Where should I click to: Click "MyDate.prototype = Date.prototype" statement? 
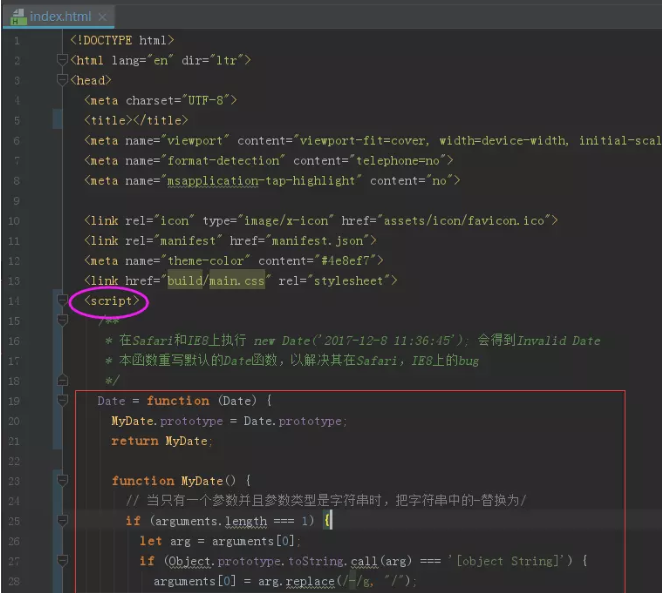click(229, 421)
